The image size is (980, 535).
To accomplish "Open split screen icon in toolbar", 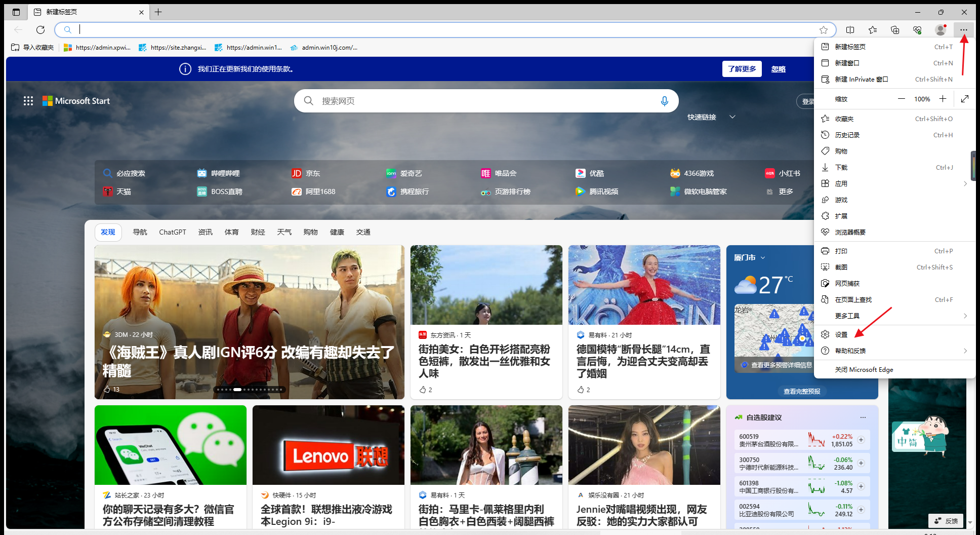I will [850, 30].
